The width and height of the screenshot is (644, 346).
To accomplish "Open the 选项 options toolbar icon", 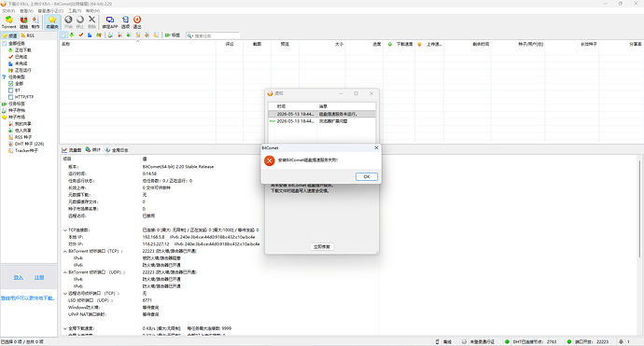I will tap(125, 22).
